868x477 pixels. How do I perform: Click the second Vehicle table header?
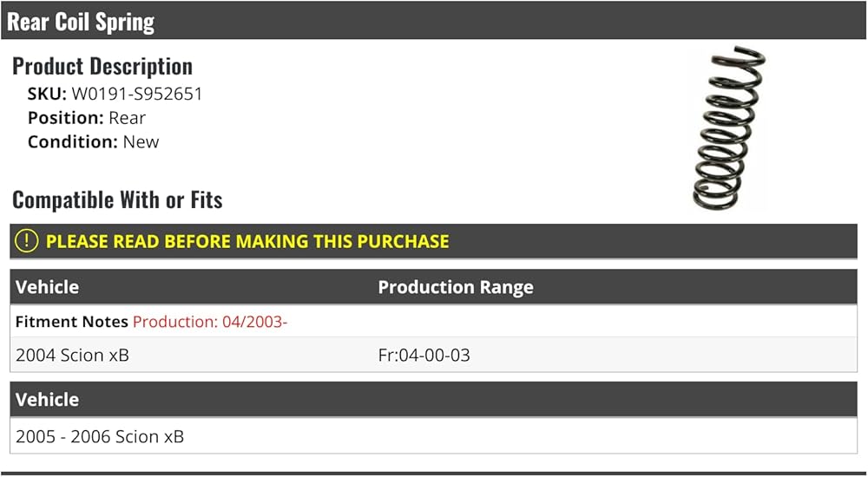click(x=47, y=400)
